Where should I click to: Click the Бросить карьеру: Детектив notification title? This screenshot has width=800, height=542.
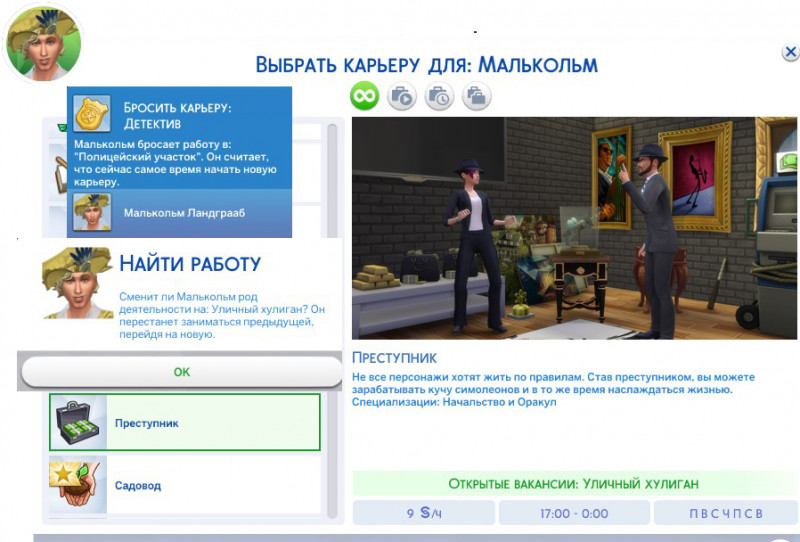pos(178,115)
